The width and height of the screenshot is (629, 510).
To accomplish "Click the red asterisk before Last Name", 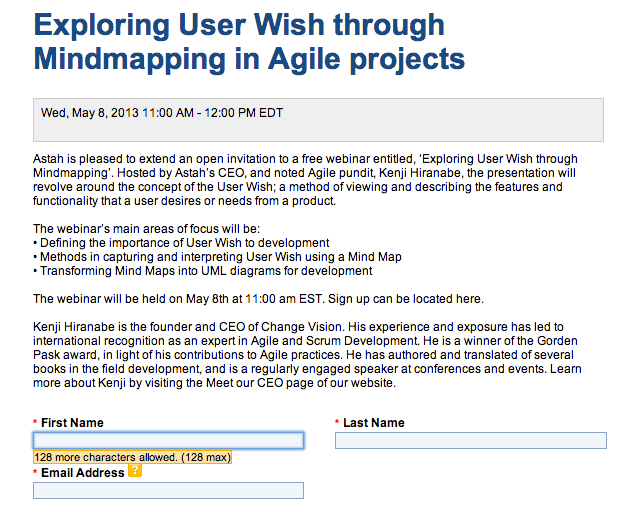I will pos(338,424).
